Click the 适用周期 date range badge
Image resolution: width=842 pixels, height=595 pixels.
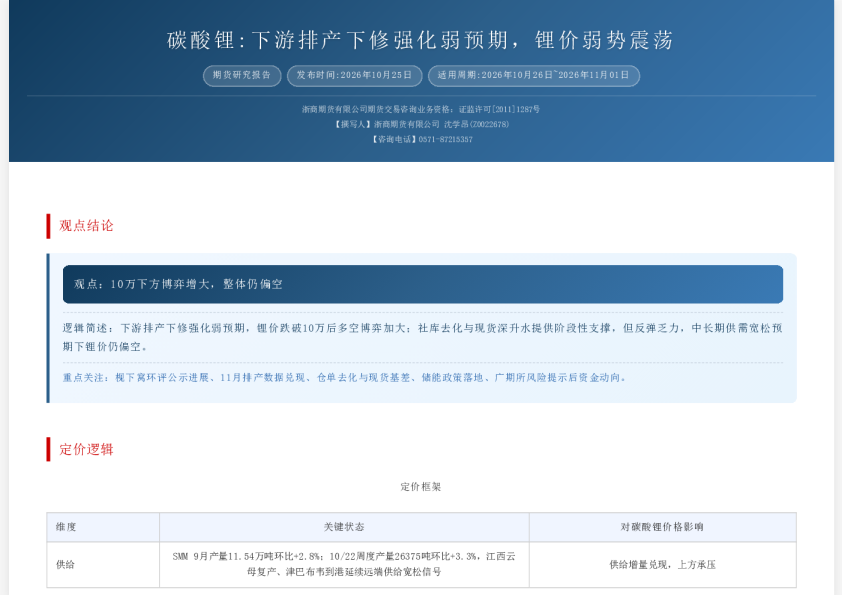(x=533, y=75)
